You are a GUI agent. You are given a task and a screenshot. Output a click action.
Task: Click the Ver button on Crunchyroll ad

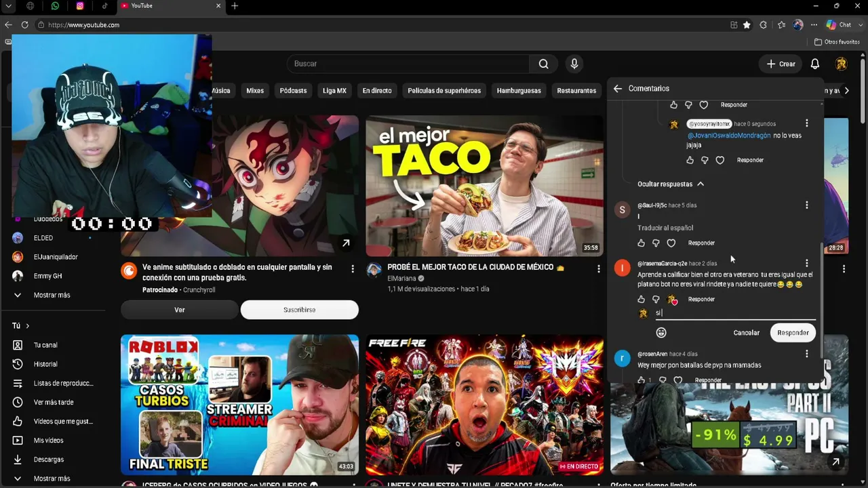click(180, 310)
